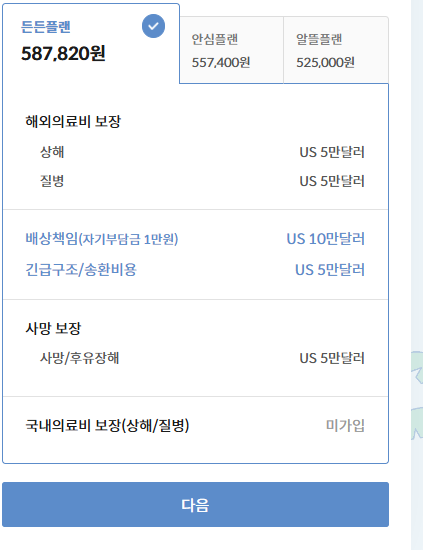Click the blue checkmark on 든든플랜
The image size is (423, 550).
click(153, 26)
